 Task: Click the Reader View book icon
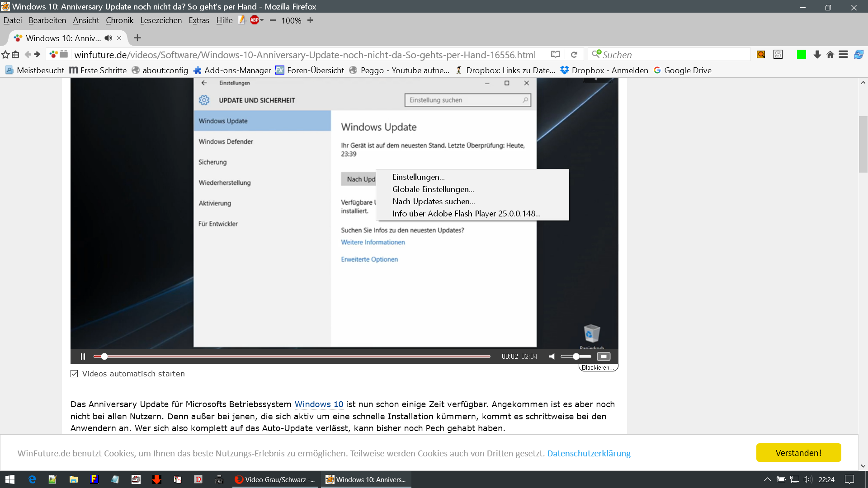556,55
